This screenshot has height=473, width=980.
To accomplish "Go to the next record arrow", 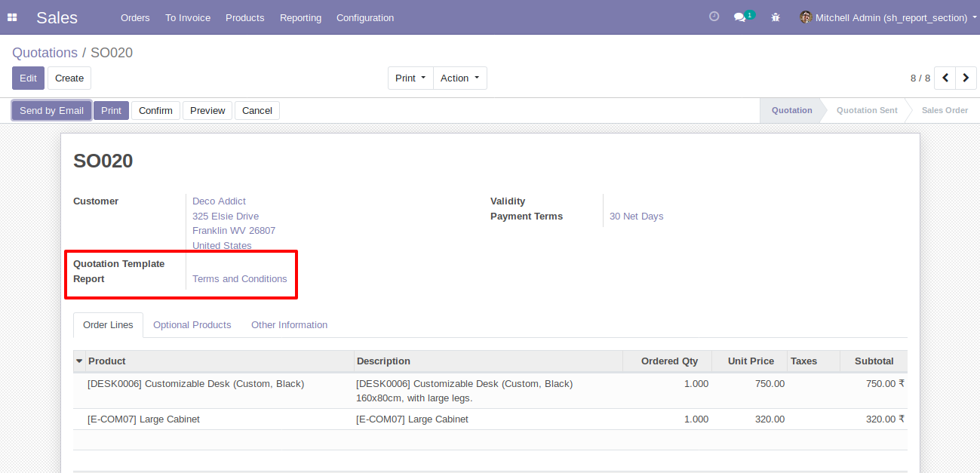I will pos(966,78).
